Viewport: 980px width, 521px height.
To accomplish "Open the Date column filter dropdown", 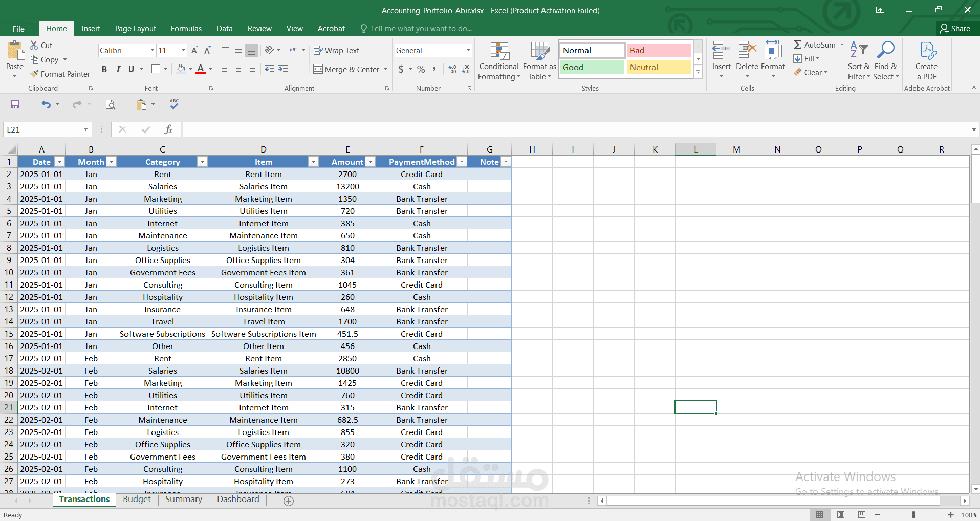I will (59, 162).
